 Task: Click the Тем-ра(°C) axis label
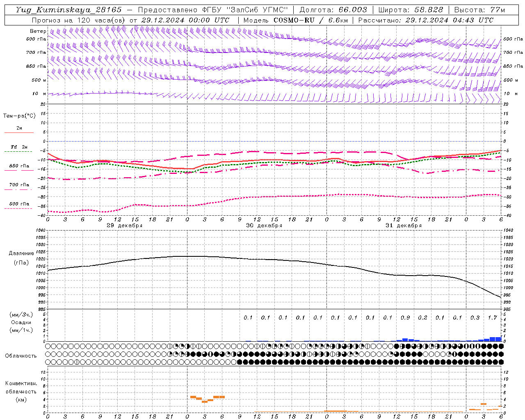19,116
